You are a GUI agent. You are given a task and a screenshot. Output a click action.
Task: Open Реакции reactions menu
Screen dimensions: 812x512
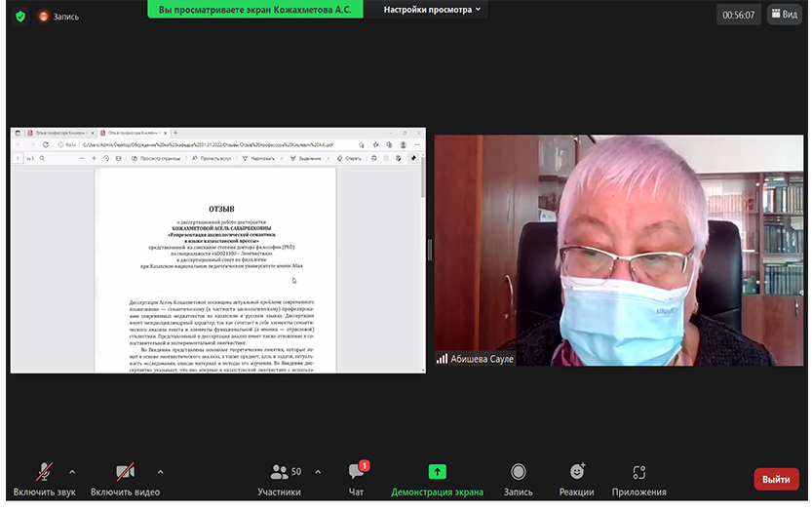576,473
